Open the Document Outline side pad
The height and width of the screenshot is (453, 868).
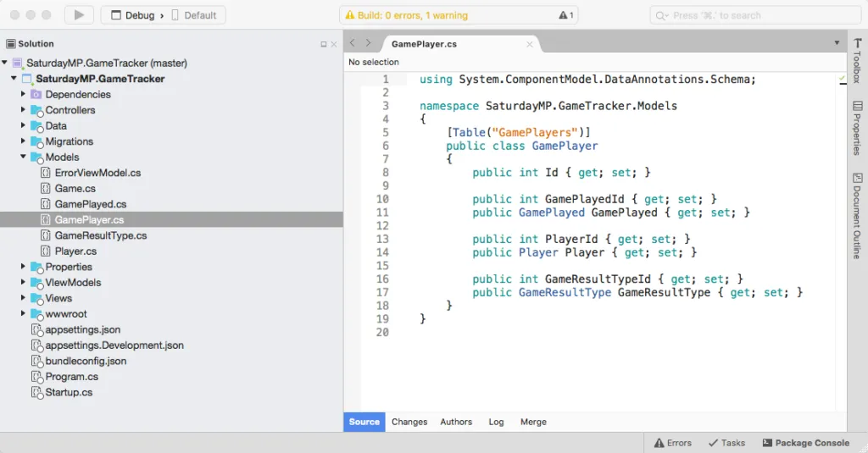857,216
